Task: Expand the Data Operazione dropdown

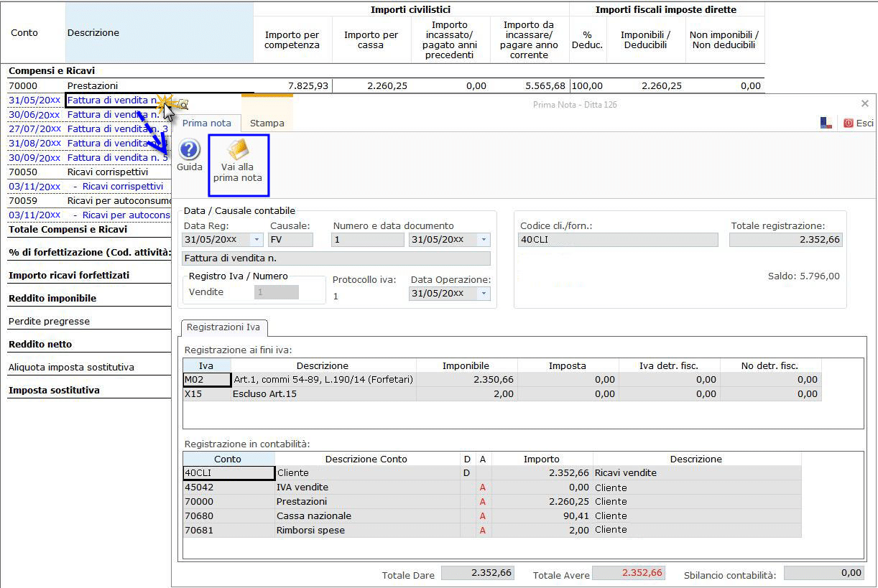Action: (484, 293)
